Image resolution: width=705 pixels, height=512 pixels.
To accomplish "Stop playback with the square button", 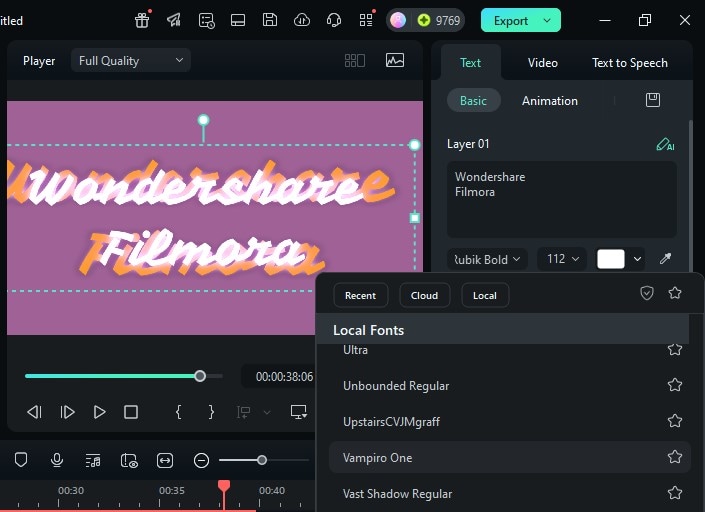I will (x=131, y=412).
